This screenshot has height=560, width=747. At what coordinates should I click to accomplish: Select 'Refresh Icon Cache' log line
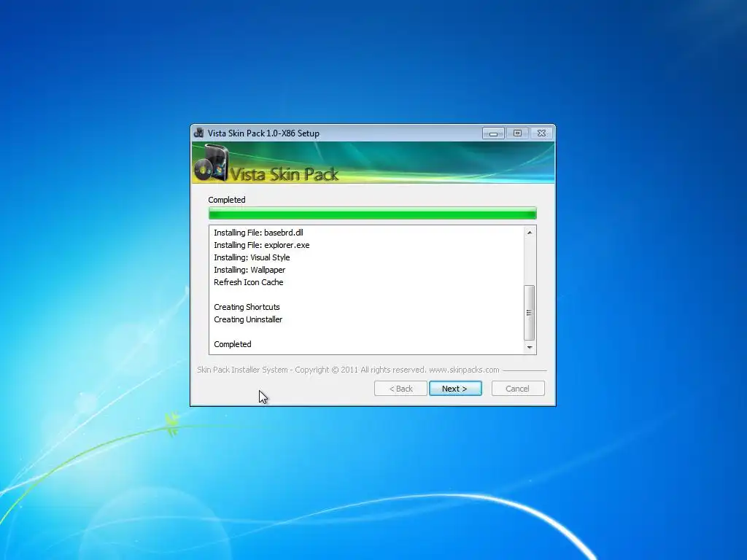coord(249,282)
